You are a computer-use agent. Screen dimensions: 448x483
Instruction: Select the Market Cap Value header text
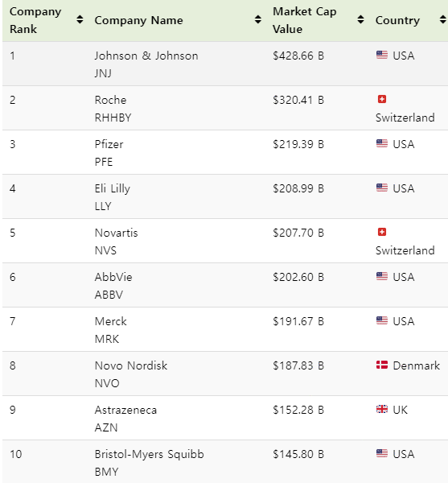(305, 20)
